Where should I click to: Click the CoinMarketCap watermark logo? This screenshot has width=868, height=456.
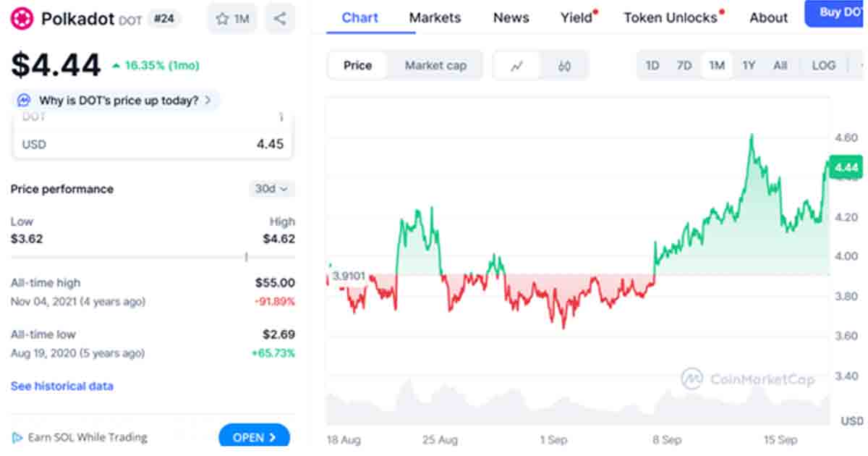692,379
